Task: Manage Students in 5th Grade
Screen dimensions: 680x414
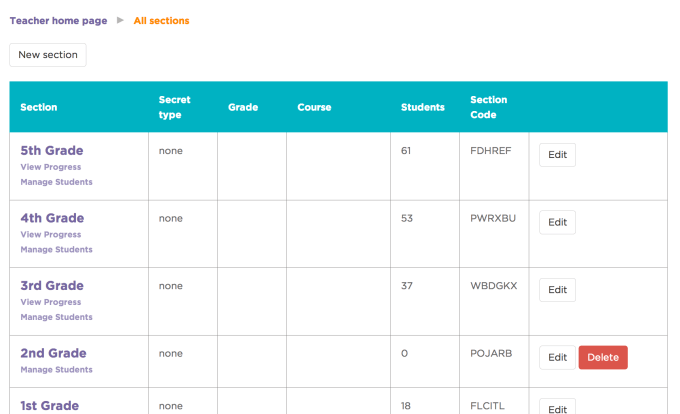Action: (56, 182)
